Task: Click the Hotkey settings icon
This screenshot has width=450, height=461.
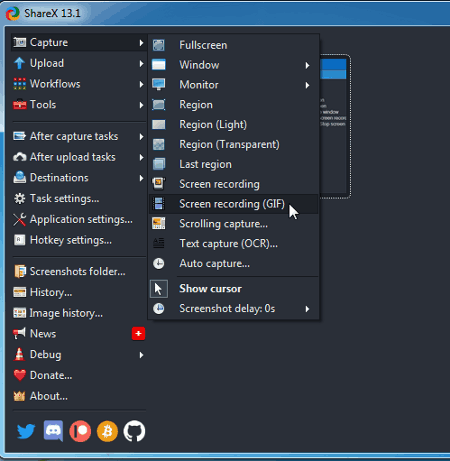Action: coord(19,240)
